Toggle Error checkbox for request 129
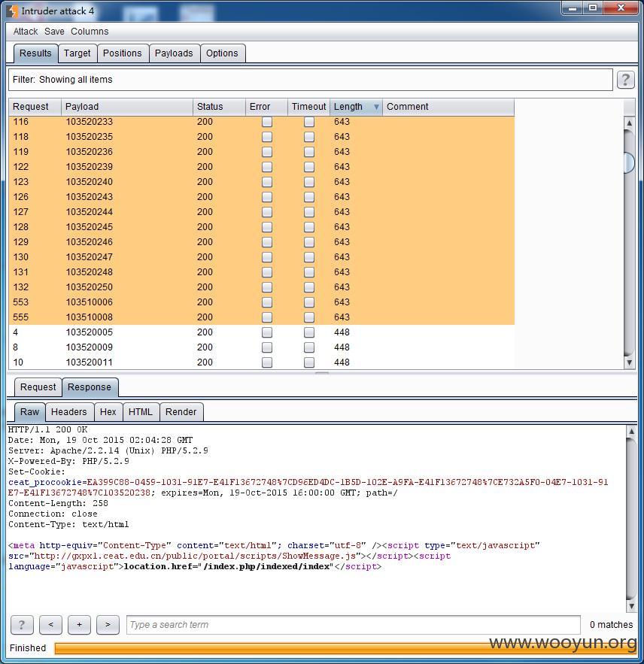Viewport: 644px width, 664px height. 267,242
